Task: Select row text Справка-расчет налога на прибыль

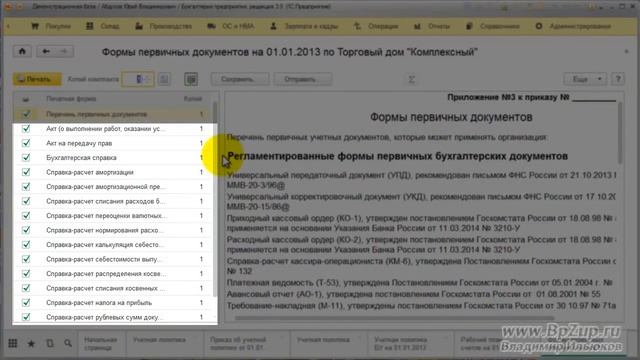Action: (x=99, y=302)
